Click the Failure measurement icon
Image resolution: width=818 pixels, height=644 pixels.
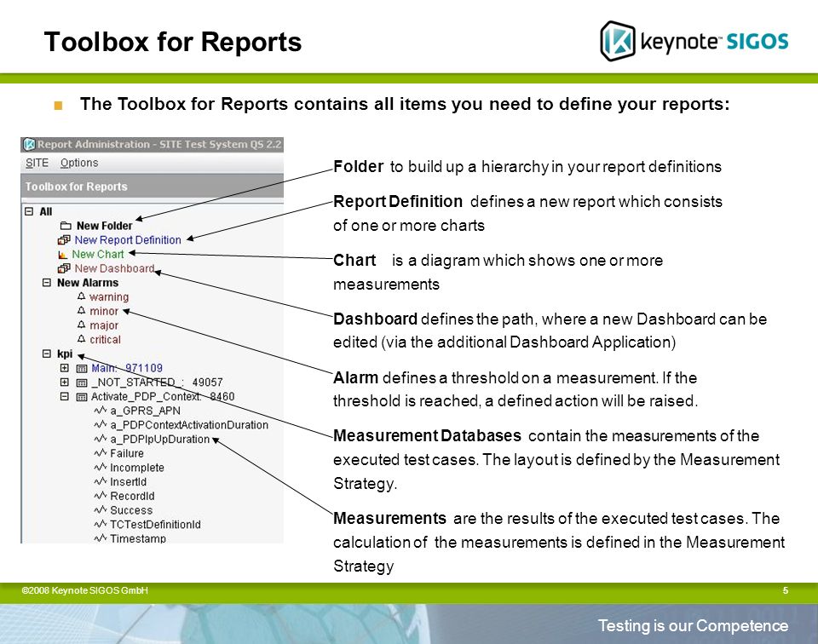[x=101, y=453]
